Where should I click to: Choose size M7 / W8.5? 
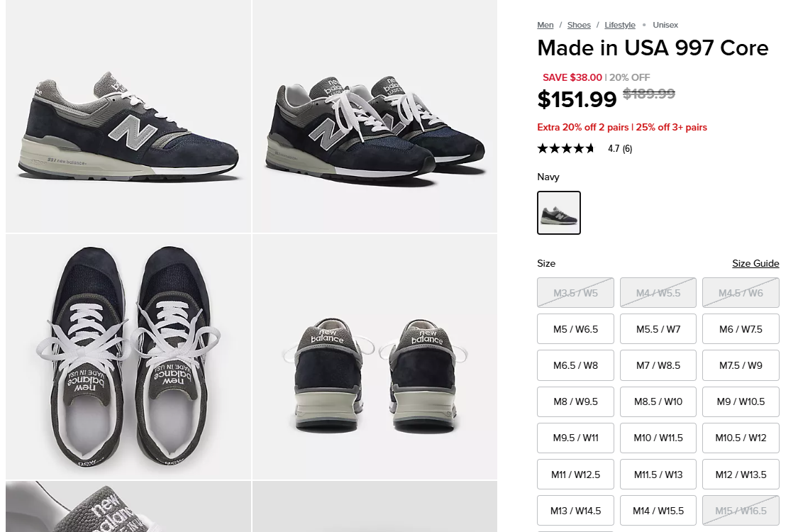658,365
